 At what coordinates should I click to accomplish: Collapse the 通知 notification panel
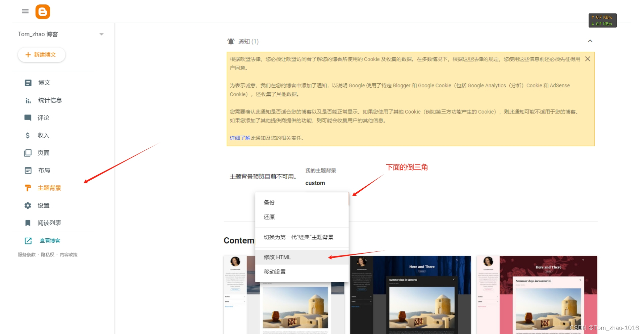pyautogui.click(x=590, y=41)
